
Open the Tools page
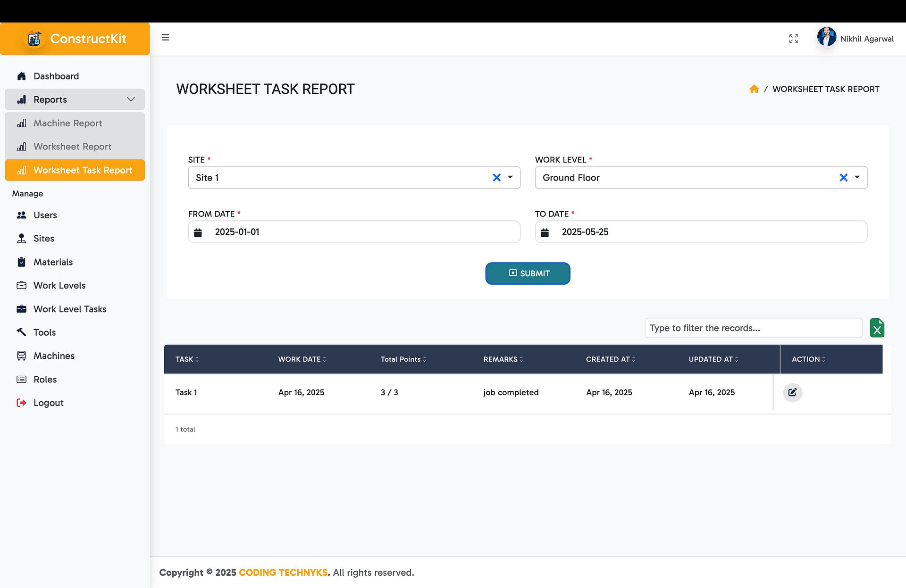75,332
